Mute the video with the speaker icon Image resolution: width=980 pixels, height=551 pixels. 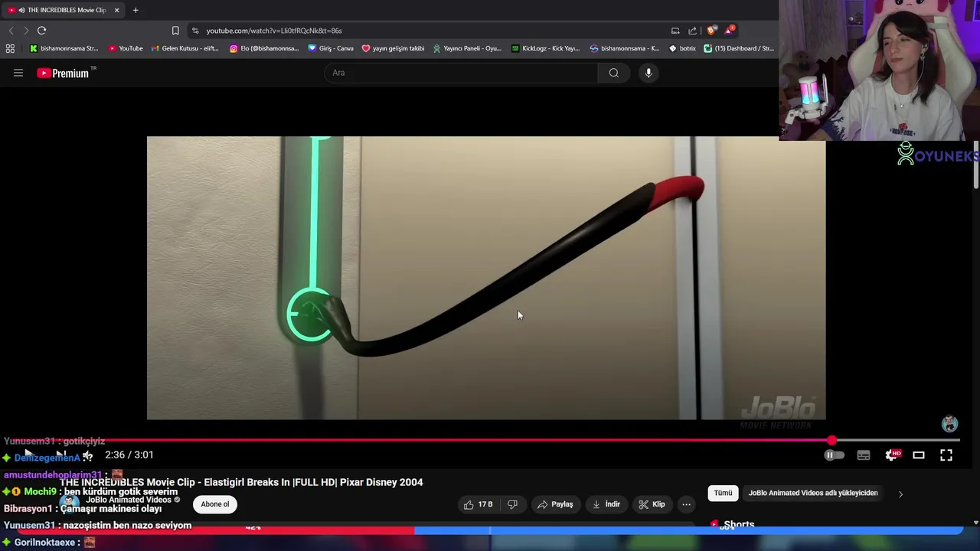click(x=87, y=456)
